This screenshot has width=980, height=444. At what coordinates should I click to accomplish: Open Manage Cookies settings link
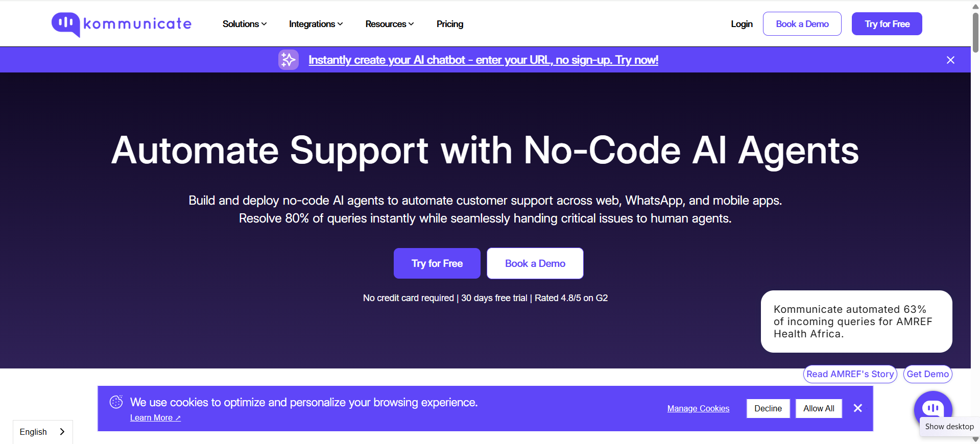point(698,408)
